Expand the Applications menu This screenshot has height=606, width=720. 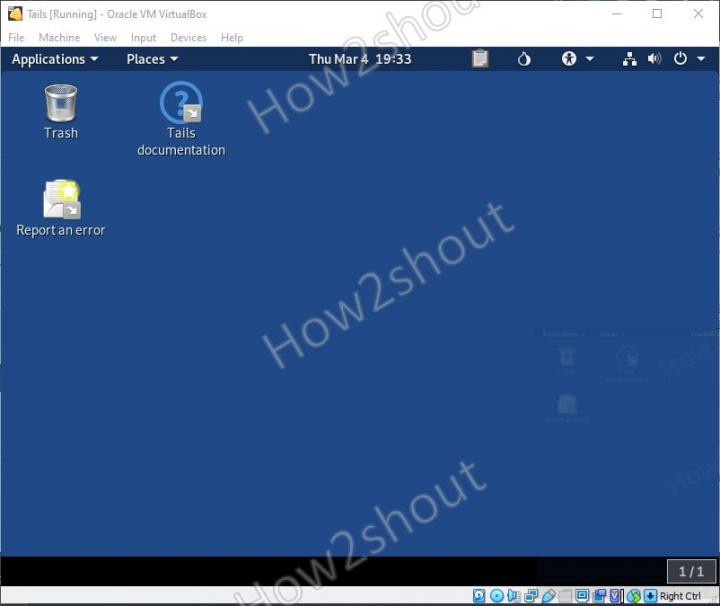(54, 59)
